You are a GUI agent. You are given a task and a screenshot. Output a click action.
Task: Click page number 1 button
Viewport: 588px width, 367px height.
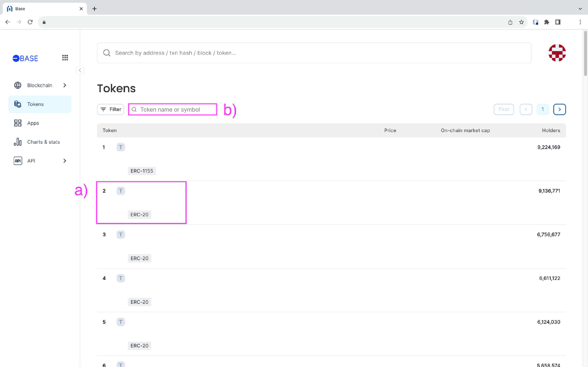pos(543,109)
